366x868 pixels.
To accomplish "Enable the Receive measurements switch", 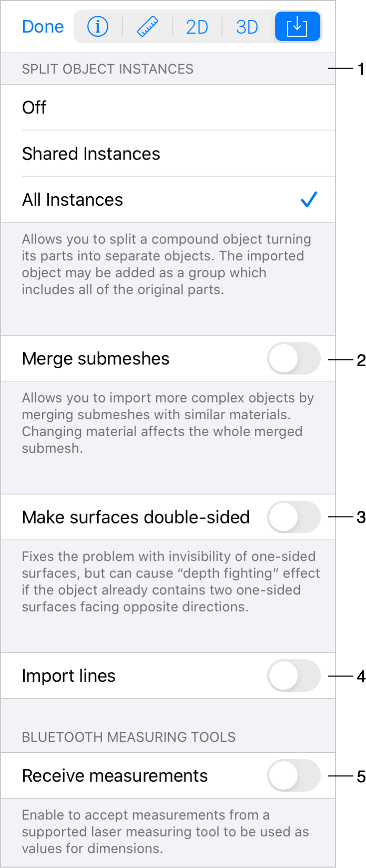I will coord(293,776).
